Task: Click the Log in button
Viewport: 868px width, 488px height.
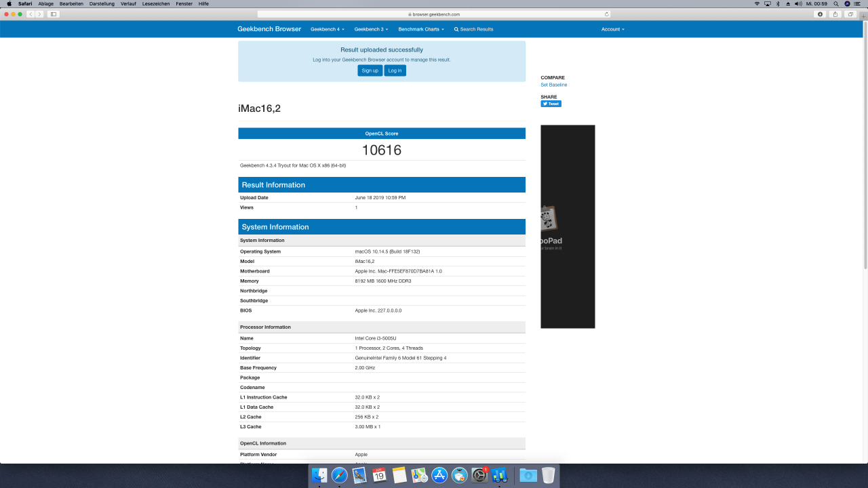Action: pyautogui.click(x=395, y=70)
